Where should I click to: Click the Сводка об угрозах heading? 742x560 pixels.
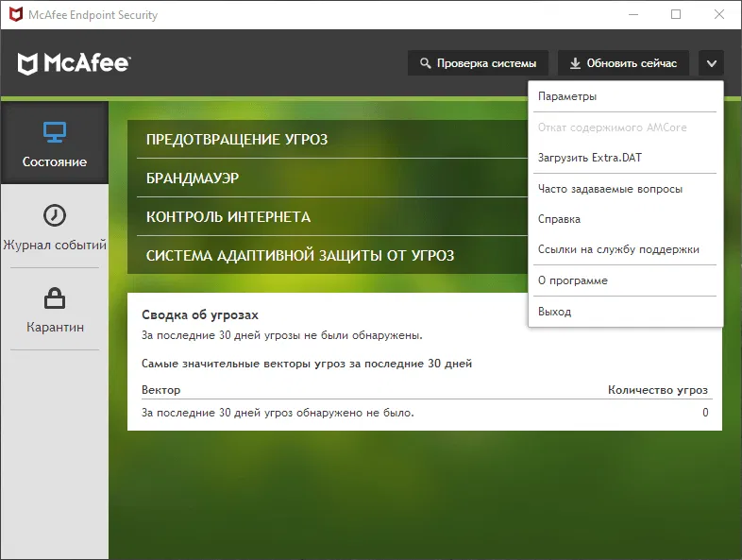pos(200,314)
